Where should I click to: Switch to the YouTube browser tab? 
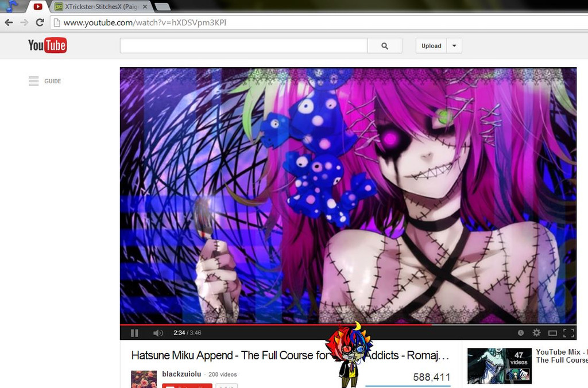click(x=37, y=6)
